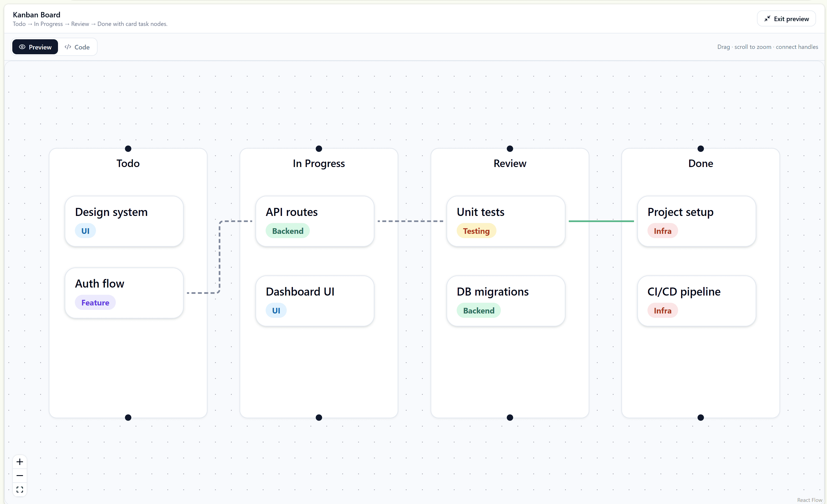Click the In Progress column title

tap(319, 164)
